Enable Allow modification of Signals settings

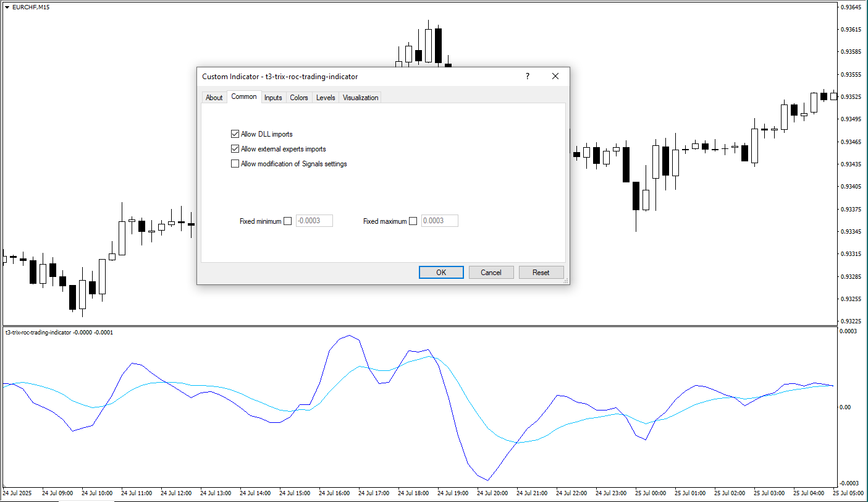(235, 164)
